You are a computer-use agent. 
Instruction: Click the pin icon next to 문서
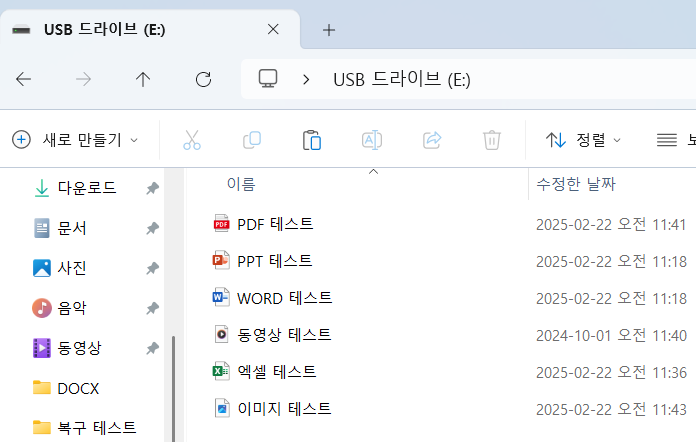tap(152, 228)
